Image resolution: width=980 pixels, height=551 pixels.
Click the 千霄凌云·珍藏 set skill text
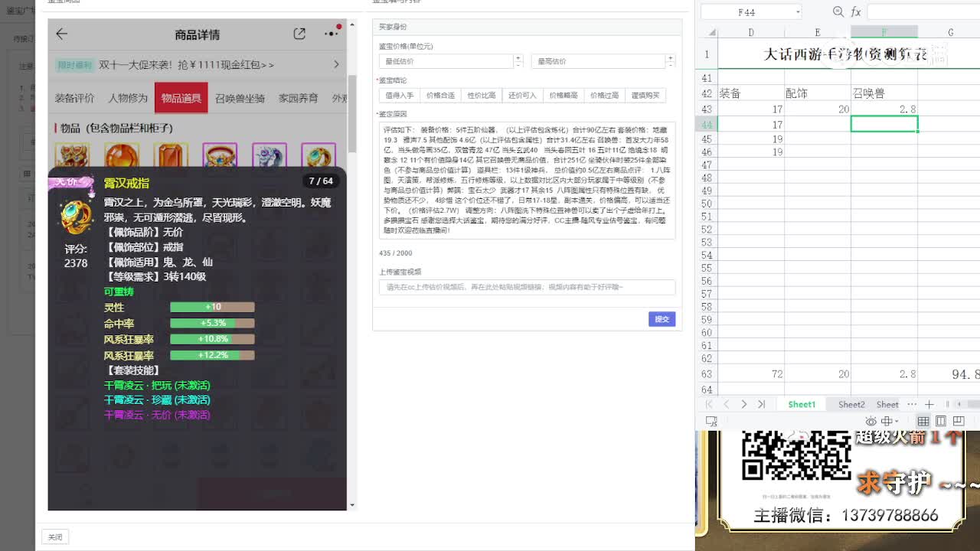pos(157,399)
